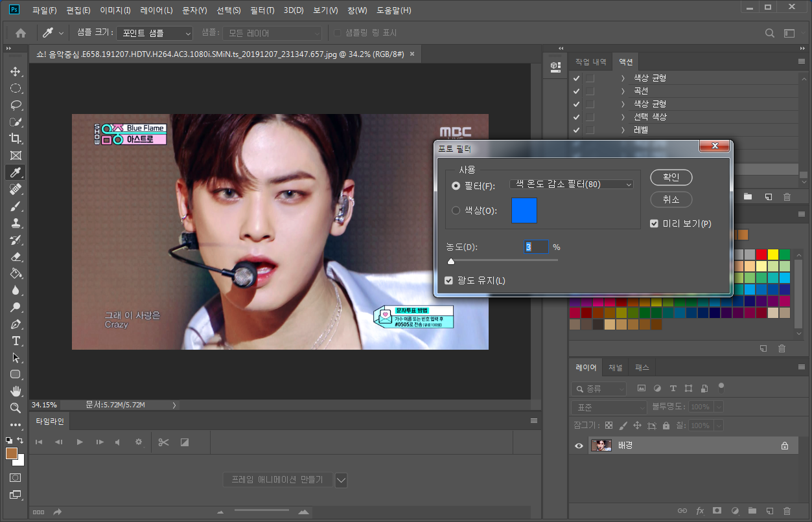Open the status bar info arrow
The width and height of the screenshot is (812, 522).
click(x=174, y=405)
